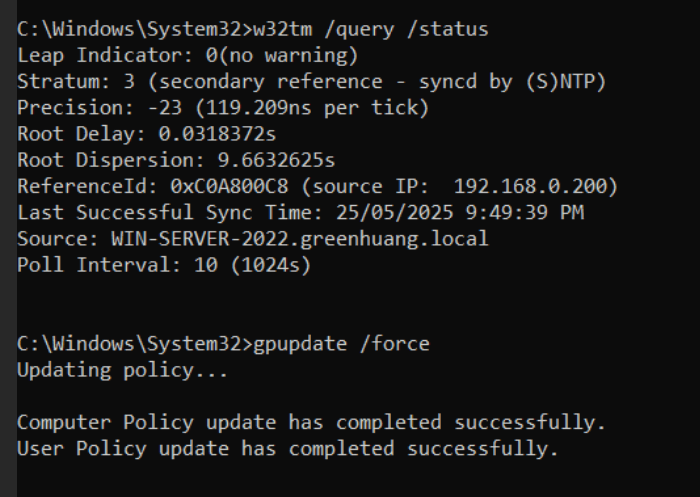The height and width of the screenshot is (497, 700).
Task: Click the WIN-SERVER-2022.greenhuang.local source name
Action: coord(300,239)
